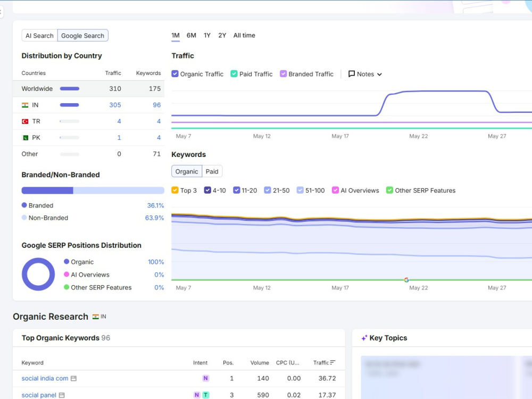Click Other SERP Features percentage 0%
Screen dimensions: 532x399
tap(159, 287)
